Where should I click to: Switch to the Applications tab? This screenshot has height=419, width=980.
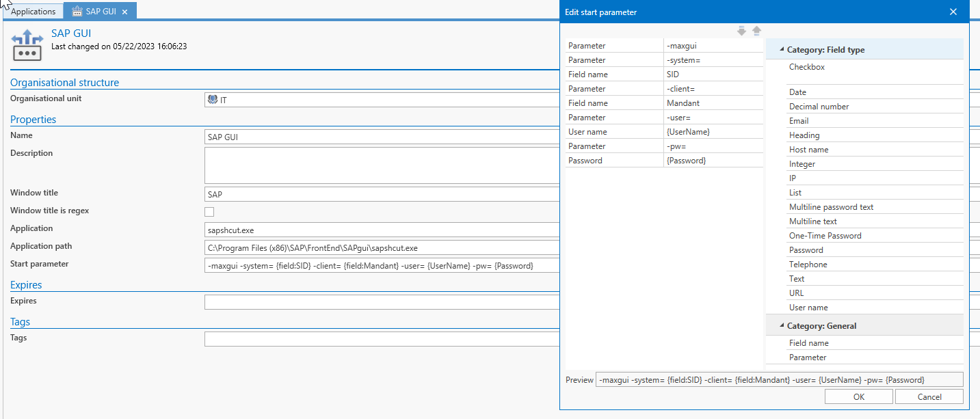[x=34, y=12]
